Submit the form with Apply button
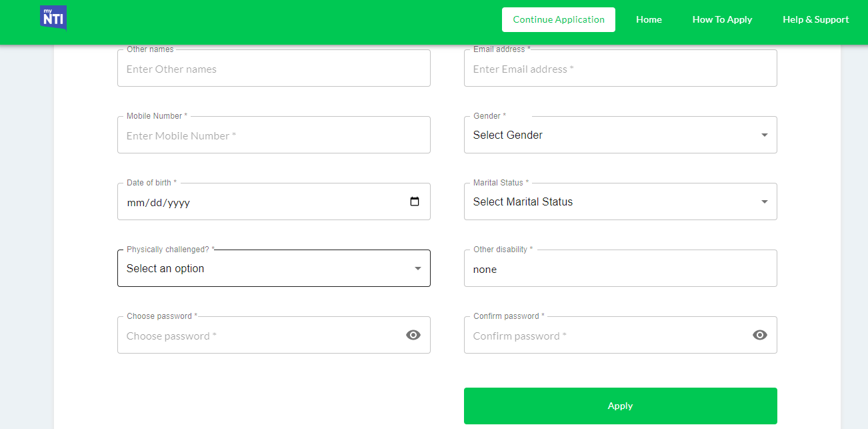868x429 pixels. [x=620, y=406]
